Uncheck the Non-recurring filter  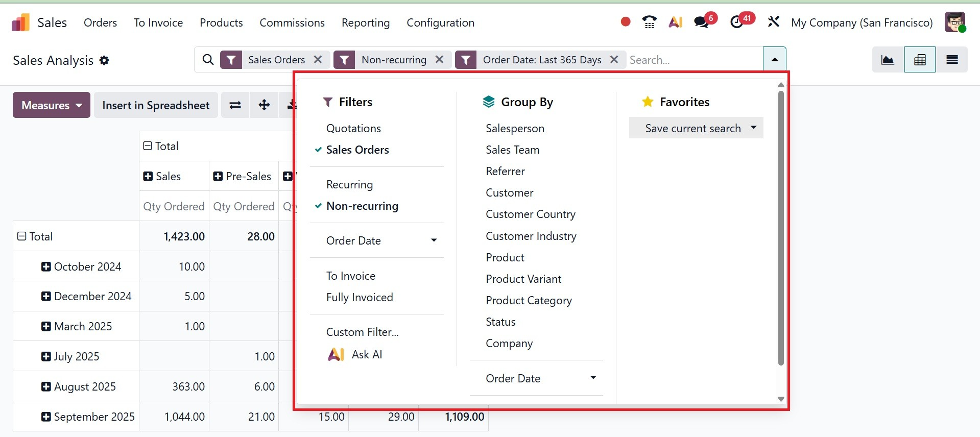pyautogui.click(x=362, y=206)
